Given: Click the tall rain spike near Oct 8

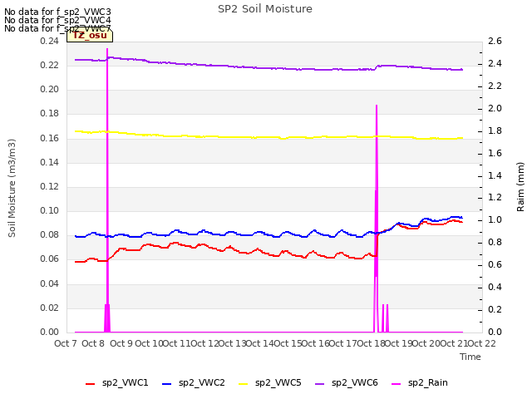Looking at the screenshot, I should coord(107,190).
